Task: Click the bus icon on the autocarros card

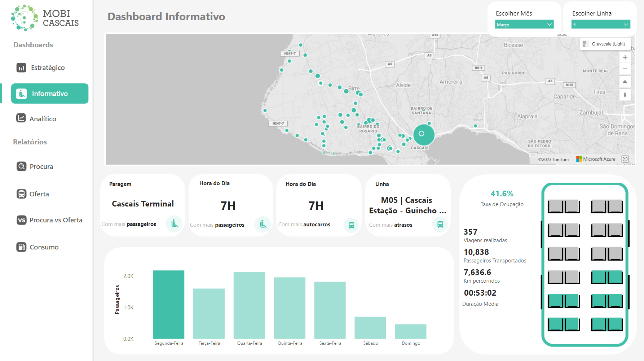Action: pos(352,225)
